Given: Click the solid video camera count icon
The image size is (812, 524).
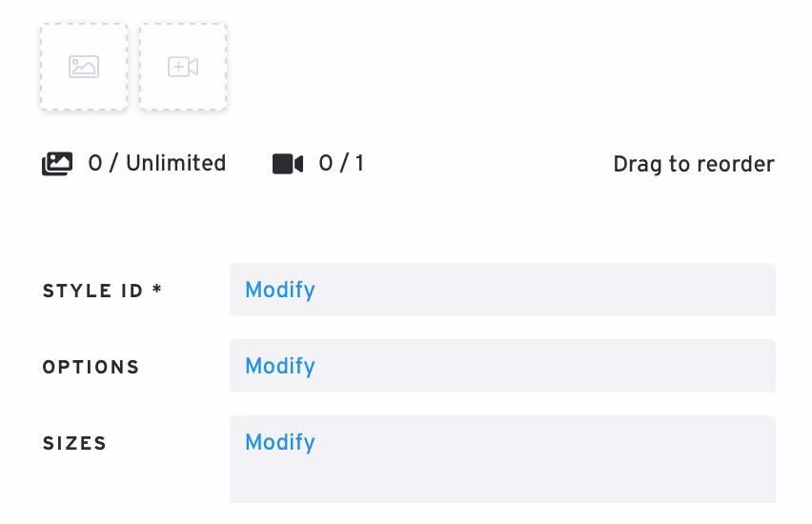Looking at the screenshot, I should 288,164.
